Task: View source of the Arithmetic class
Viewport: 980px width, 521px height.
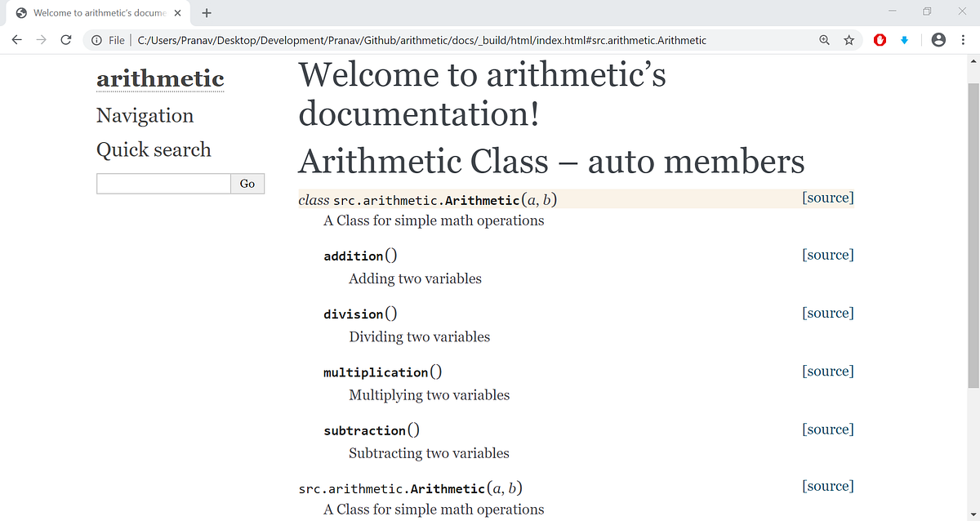Action: (827, 197)
